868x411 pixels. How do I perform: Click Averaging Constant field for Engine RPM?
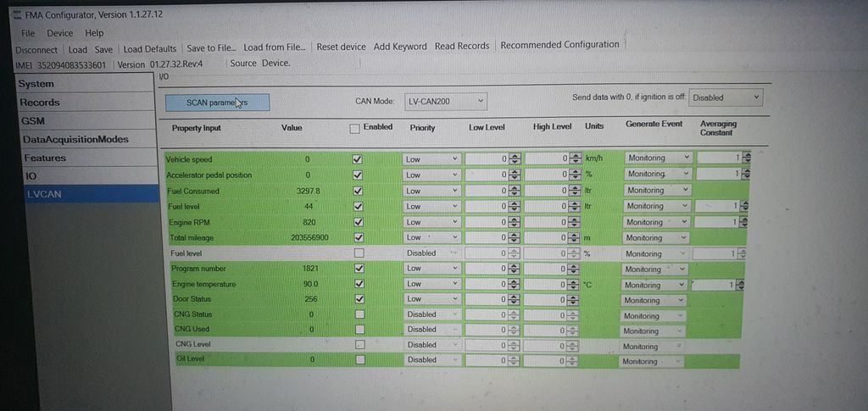717,222
